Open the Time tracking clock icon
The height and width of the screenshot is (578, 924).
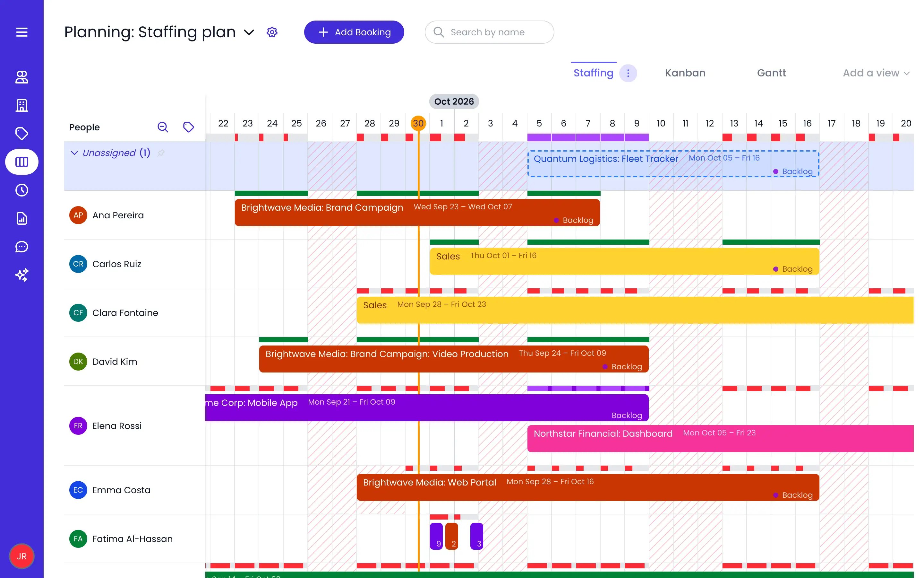22,190
